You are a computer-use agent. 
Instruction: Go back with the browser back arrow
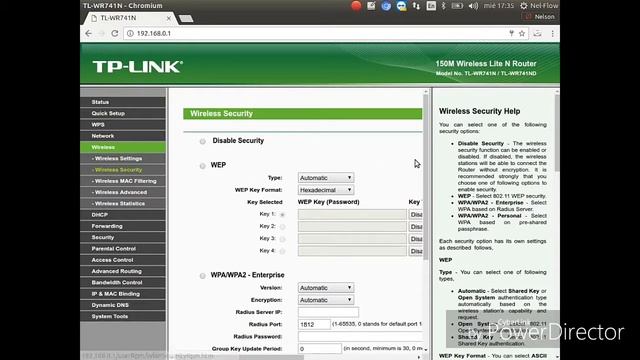89,33
